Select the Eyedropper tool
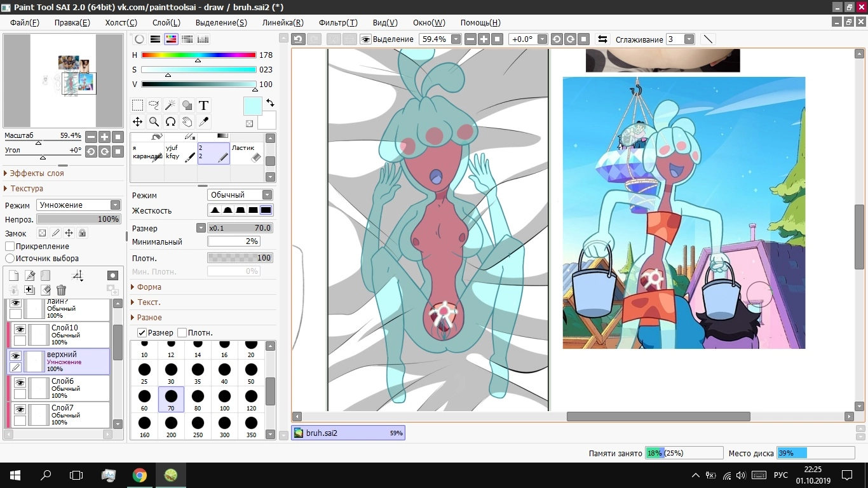Screen dimensions: 868x488 coord(203,122)
